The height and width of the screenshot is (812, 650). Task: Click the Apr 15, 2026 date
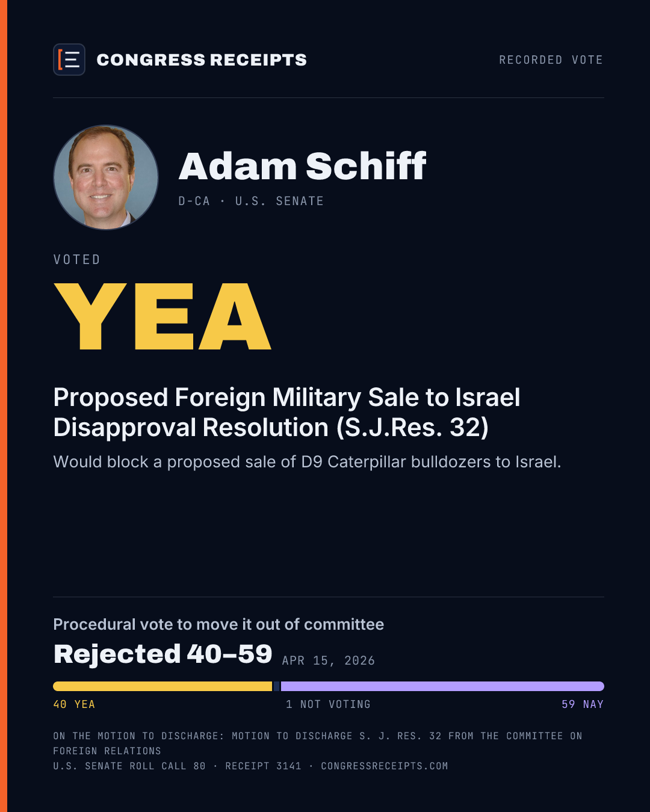(329, 660)
